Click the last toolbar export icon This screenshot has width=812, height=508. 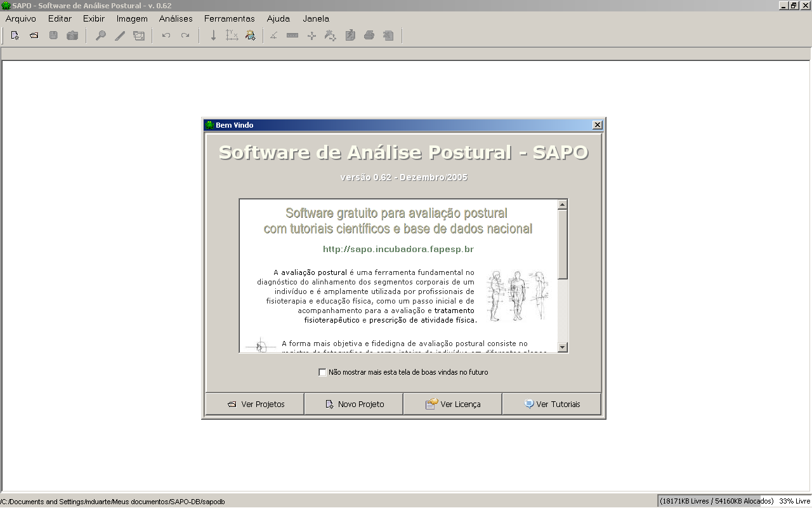[x=388, y=36]
